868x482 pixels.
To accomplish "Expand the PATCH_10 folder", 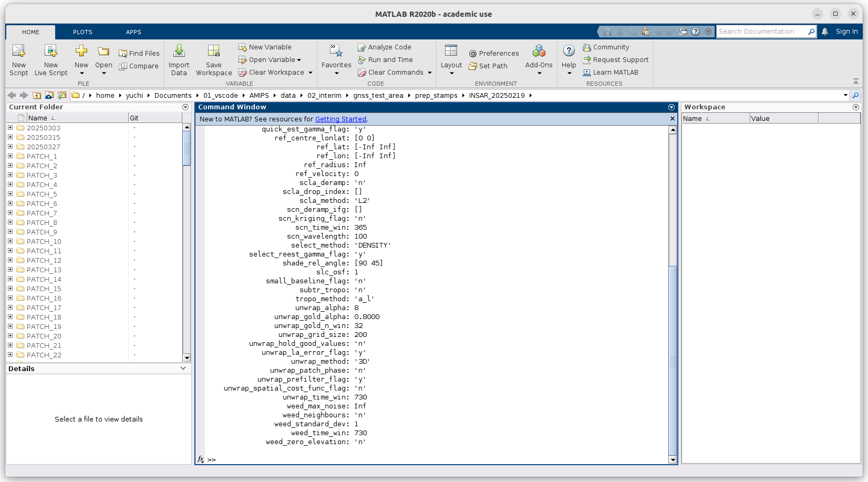I will pyautogui.click(x=10, y=241).
